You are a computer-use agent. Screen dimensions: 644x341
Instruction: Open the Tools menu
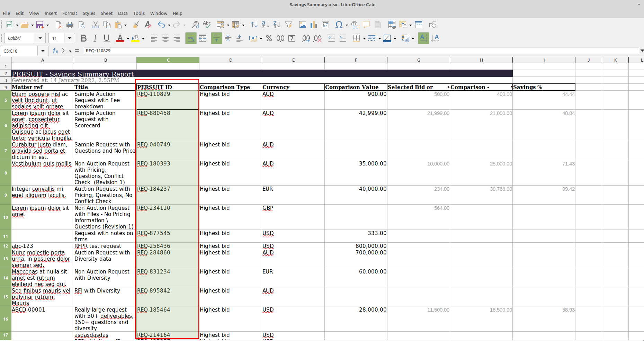coord(139,13)
